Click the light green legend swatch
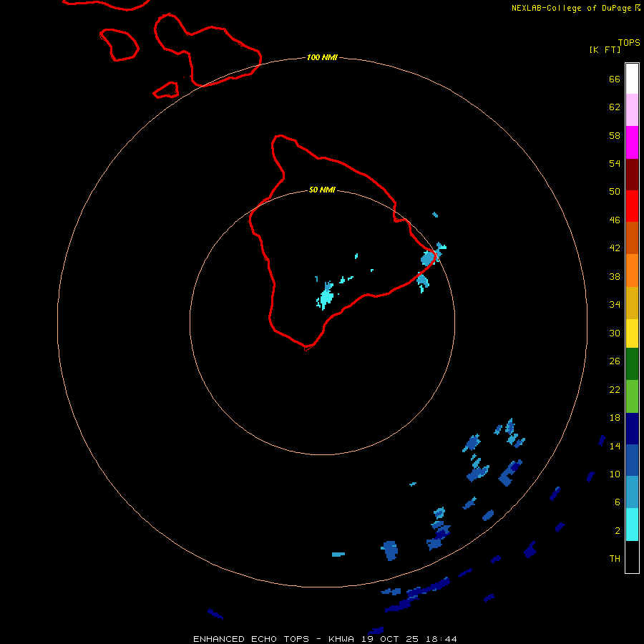This screenshot has height=644, width=644. pyautogui.click(x=632, y=396)
